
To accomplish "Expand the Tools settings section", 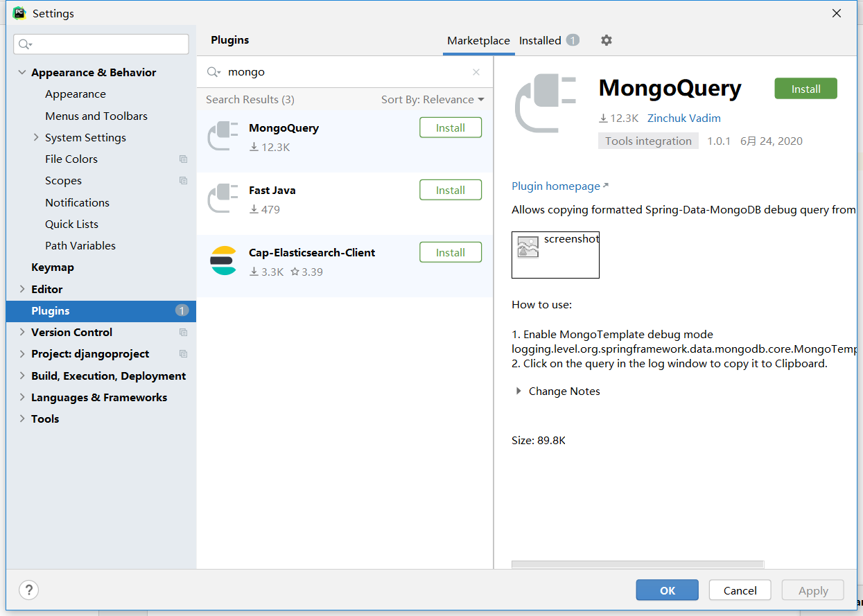I will click(x=22, y=419).
